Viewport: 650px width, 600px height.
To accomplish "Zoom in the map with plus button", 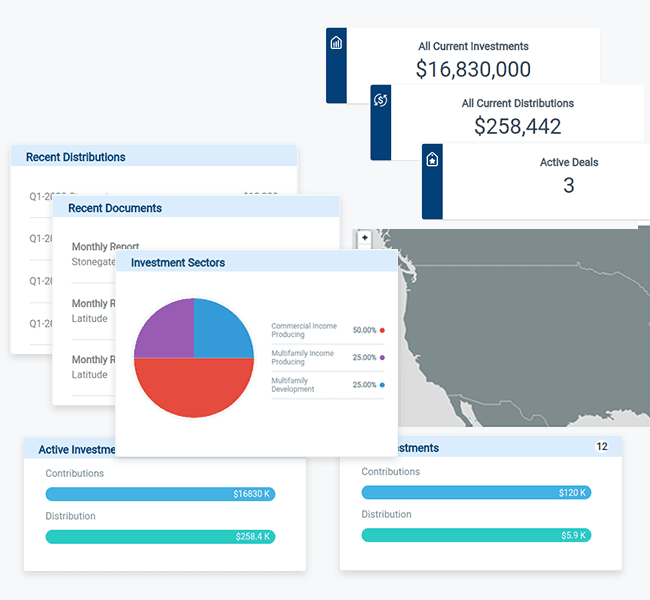I will [x=365, y=238].
